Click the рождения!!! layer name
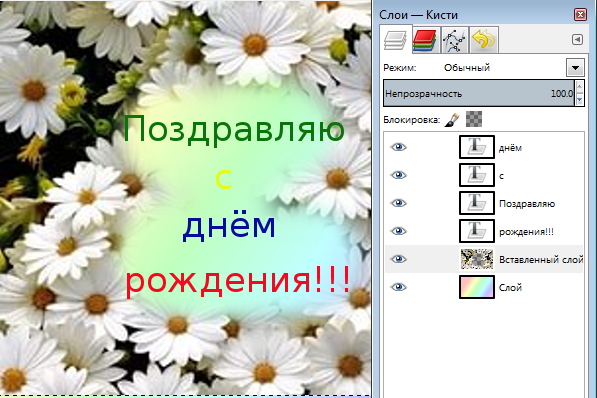The height and width of the screenshot is (398, 597). tap(526, 232)
